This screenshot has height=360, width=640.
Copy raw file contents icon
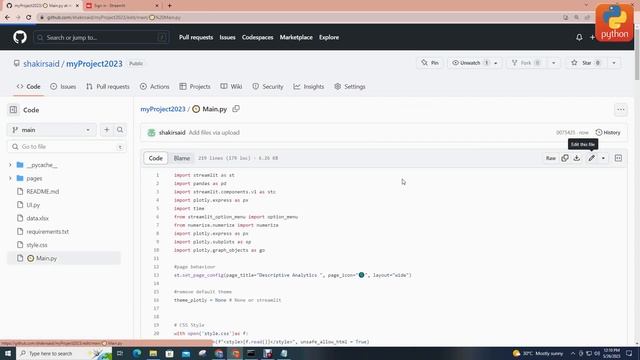[x=565, y=158]
